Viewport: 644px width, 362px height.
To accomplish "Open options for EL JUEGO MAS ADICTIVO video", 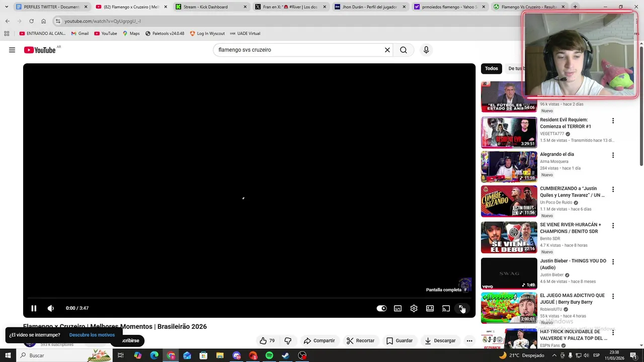I will tap(613, 297).
